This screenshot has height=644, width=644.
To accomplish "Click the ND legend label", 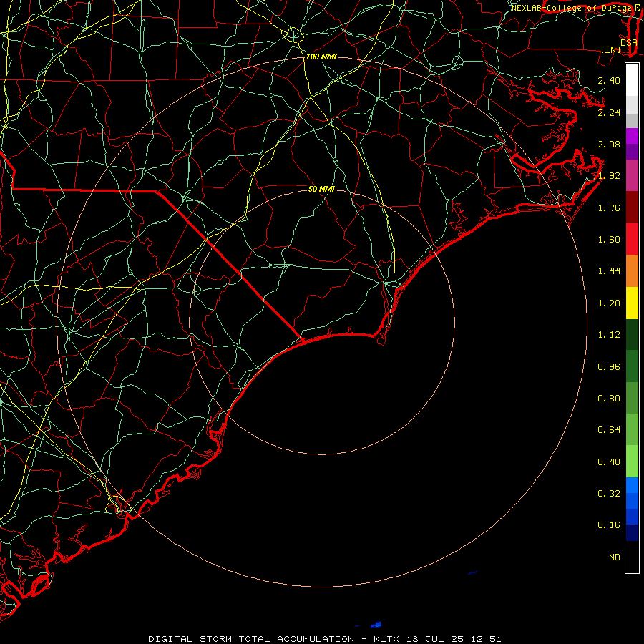I will pyautogui.click(x=615, y=557).
